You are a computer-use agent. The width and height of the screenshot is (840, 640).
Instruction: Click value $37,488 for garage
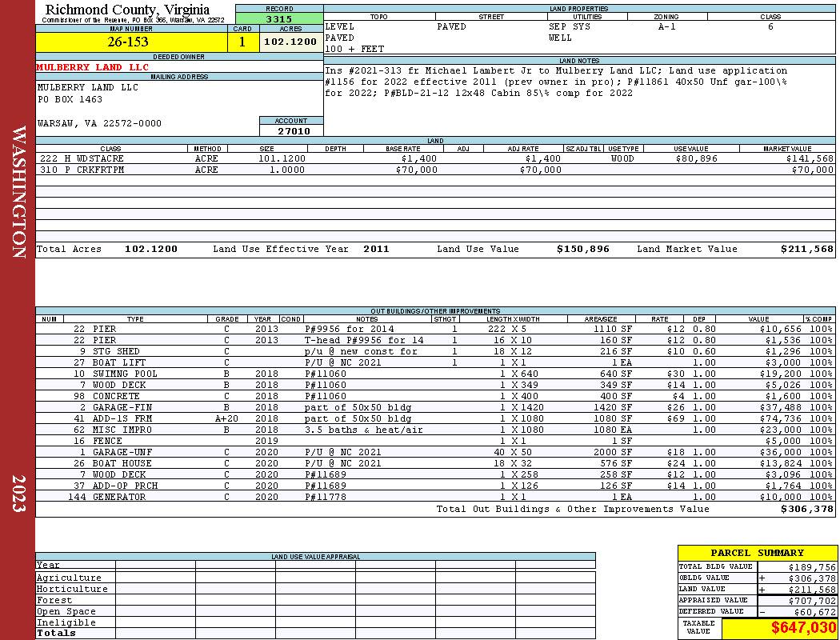(x=781, y=407)
